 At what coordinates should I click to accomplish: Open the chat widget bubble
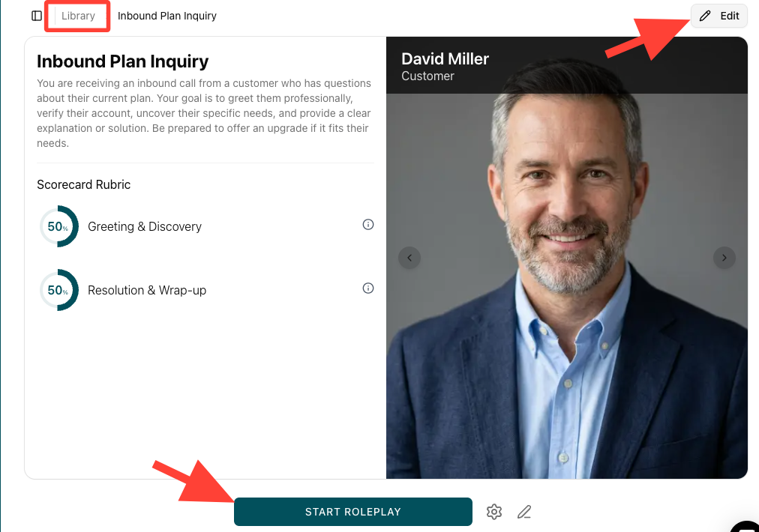click(745, 528)
